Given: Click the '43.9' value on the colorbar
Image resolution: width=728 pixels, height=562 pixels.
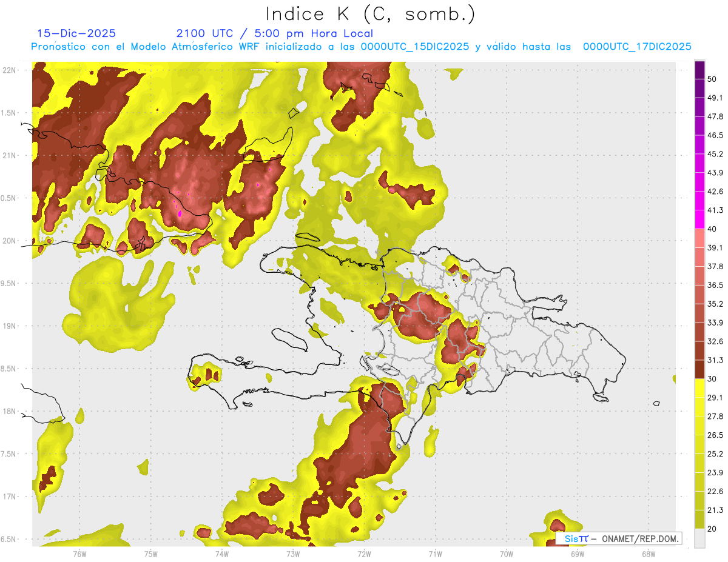Looking at the screenshot, I should point(716,173).
